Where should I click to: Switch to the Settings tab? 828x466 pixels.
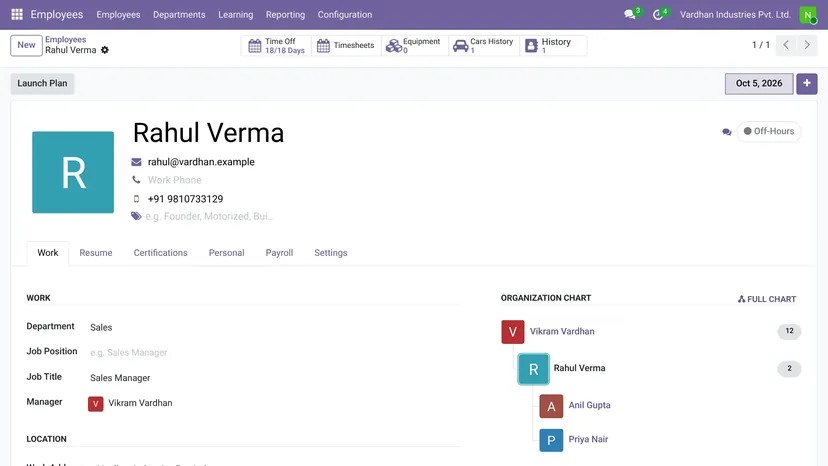tap(331, 253)
